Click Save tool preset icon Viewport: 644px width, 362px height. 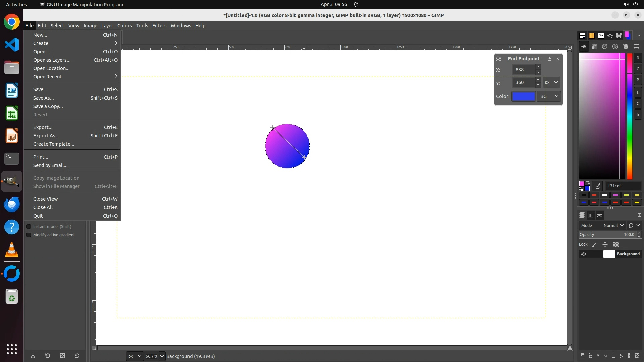33,356
